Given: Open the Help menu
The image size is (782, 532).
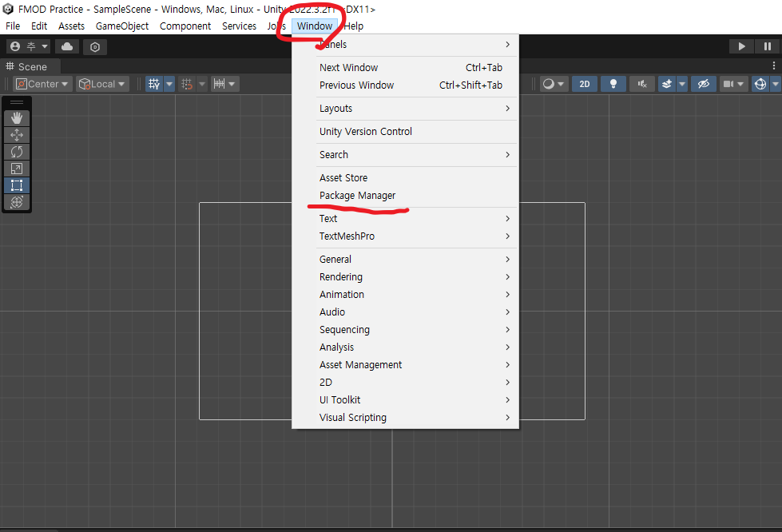Looking at the screenshot, I should (354, 26).
